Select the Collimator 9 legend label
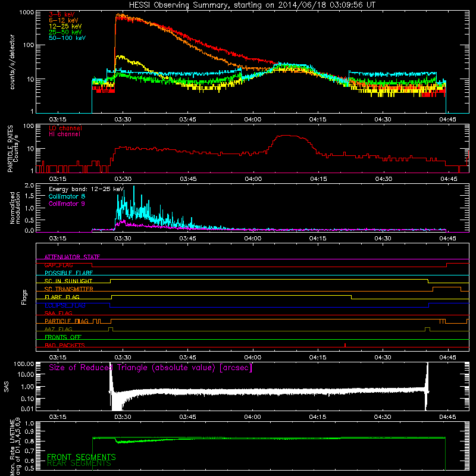 pos(67,203)
